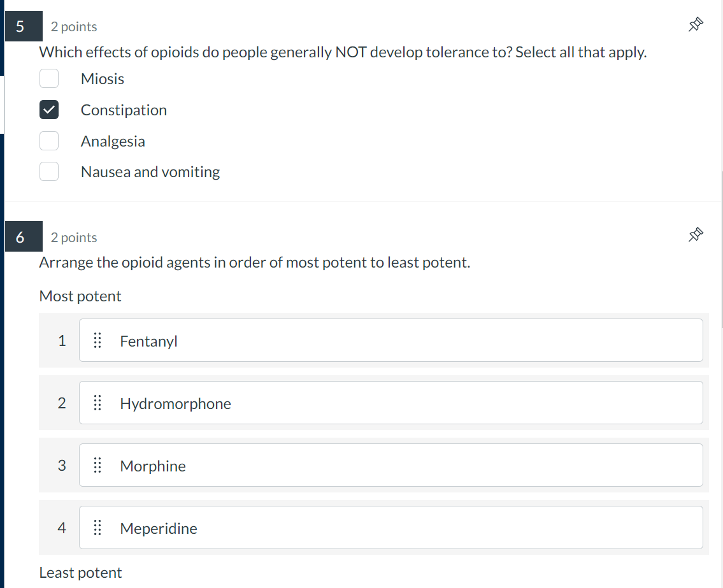723x588 pixels.
Task: Click the Constipation answer label
Action: point(124,110)
